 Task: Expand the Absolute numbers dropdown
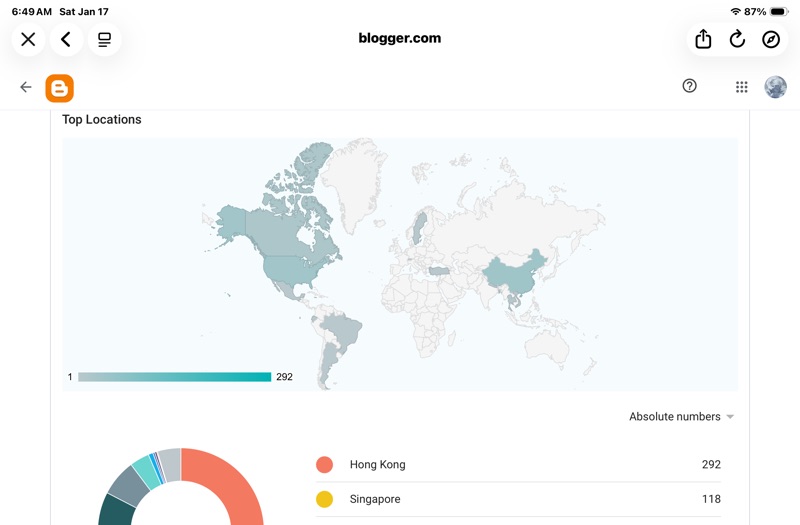coord(681,417)
